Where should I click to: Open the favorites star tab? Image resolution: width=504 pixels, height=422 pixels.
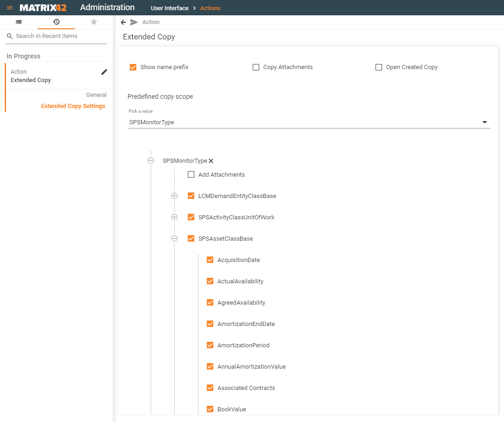[x=94, y=22]
